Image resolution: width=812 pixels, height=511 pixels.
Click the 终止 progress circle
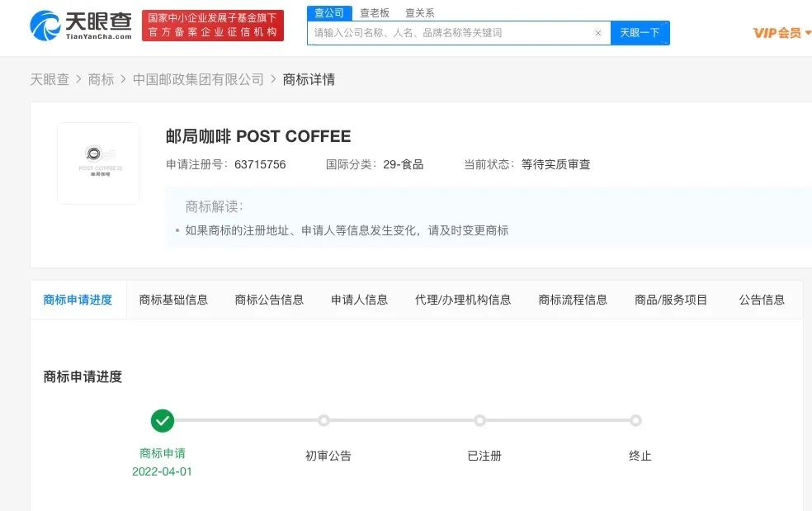tap(636, 420)
